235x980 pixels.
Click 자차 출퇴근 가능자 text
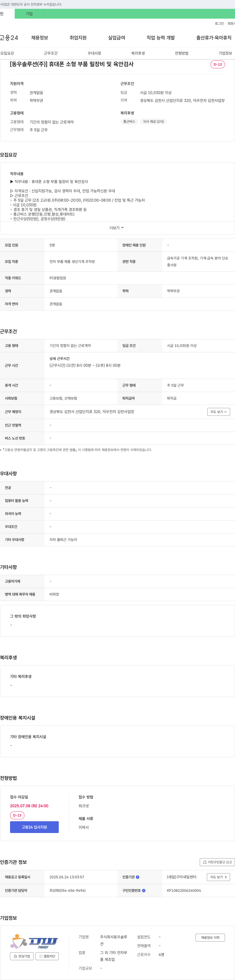click(x=63, y=540)
